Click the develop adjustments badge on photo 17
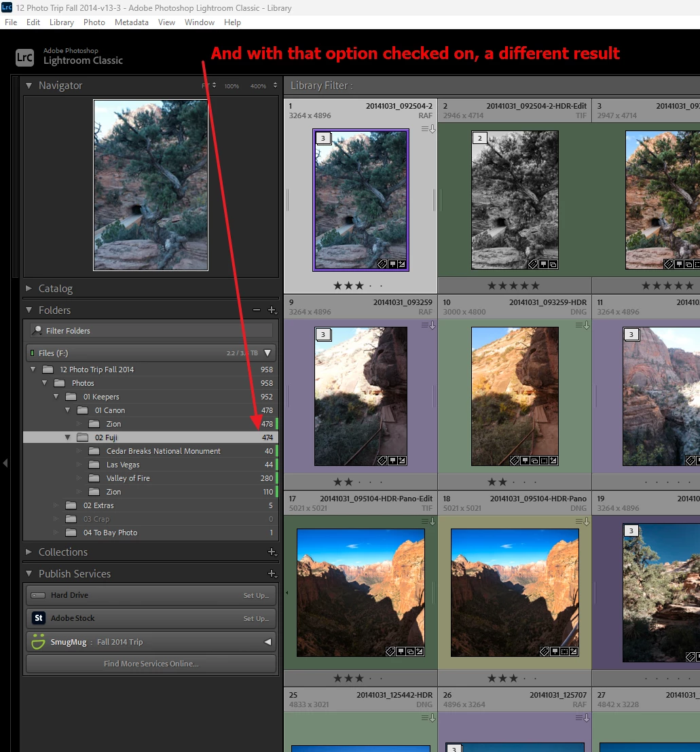Screen dimensions: 700x752 [x=420, y=651]
